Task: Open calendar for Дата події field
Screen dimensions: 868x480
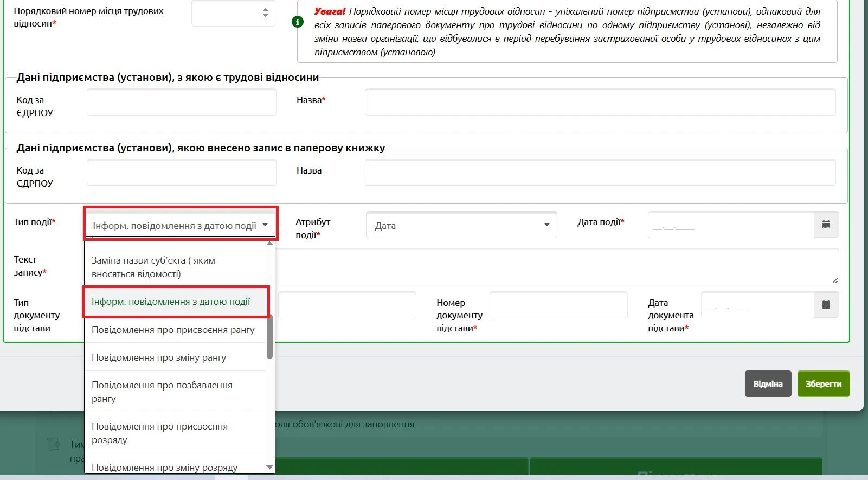Action: (826, 225)
